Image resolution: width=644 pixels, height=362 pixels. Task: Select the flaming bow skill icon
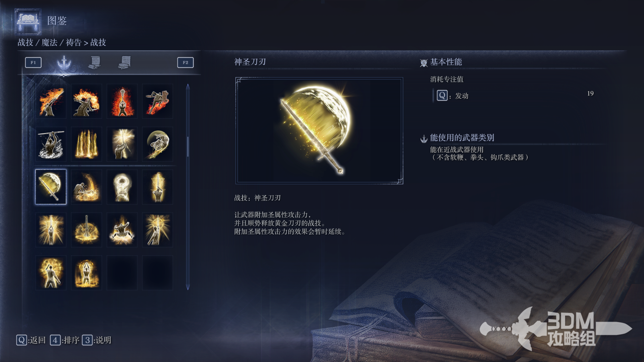[x=51, y=101]
